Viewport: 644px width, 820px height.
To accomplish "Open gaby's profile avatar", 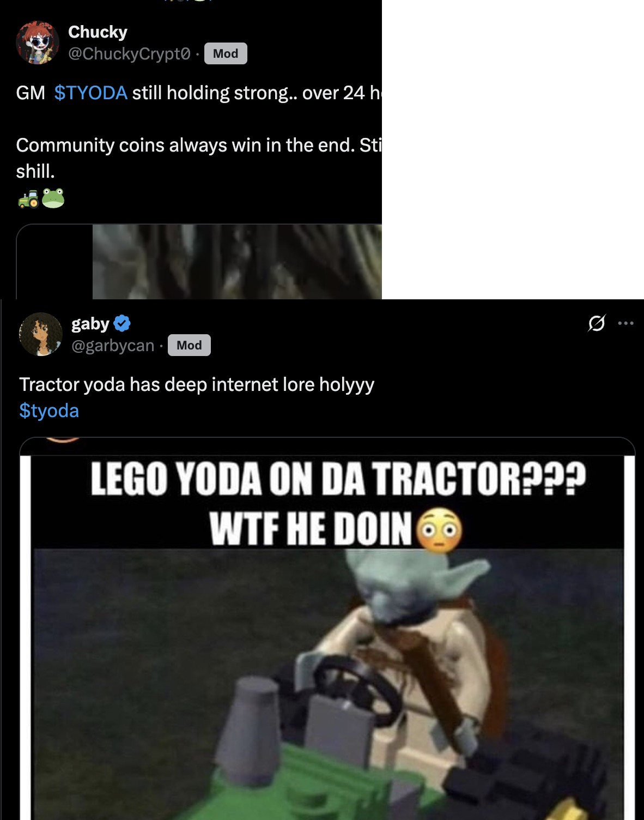I will pos(41,334).
